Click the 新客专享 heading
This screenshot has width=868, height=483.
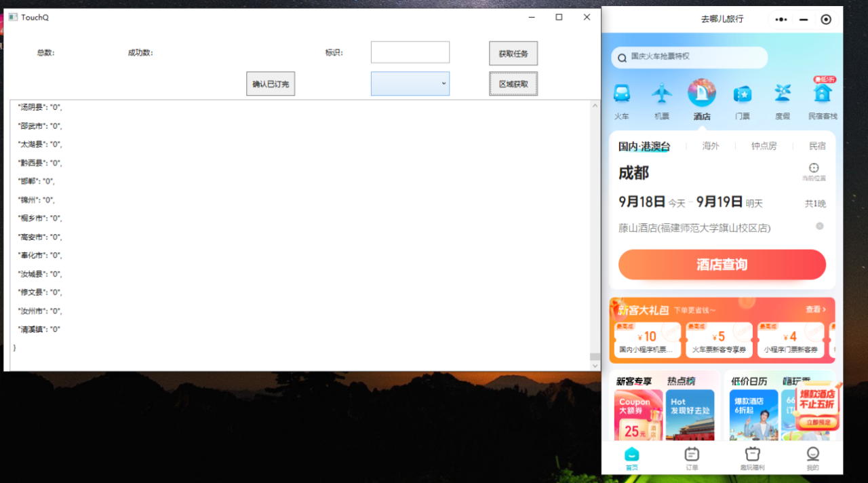pos(634,381)
